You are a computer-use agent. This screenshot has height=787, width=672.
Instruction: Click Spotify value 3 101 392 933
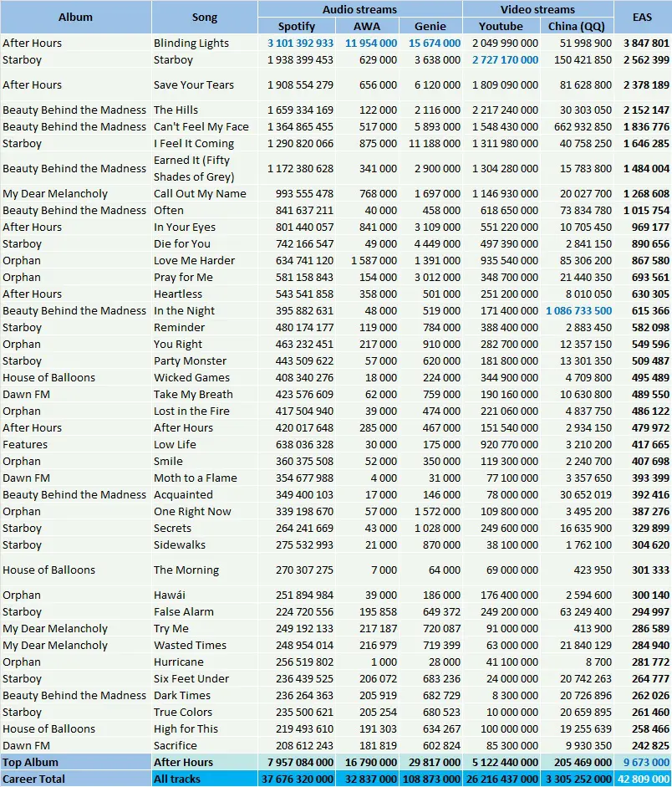pos(300,43)
